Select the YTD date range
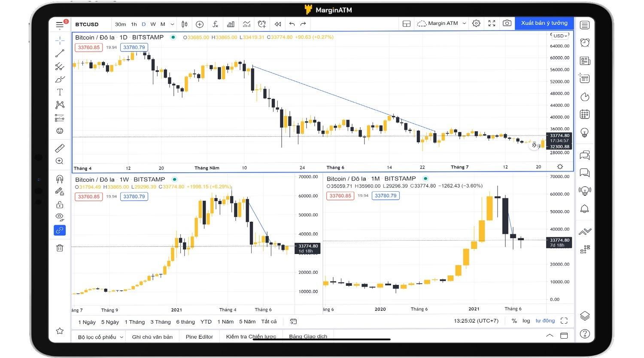Image resolution: width=644 pixels, height=358 pixels. click(x=206, y=322)
